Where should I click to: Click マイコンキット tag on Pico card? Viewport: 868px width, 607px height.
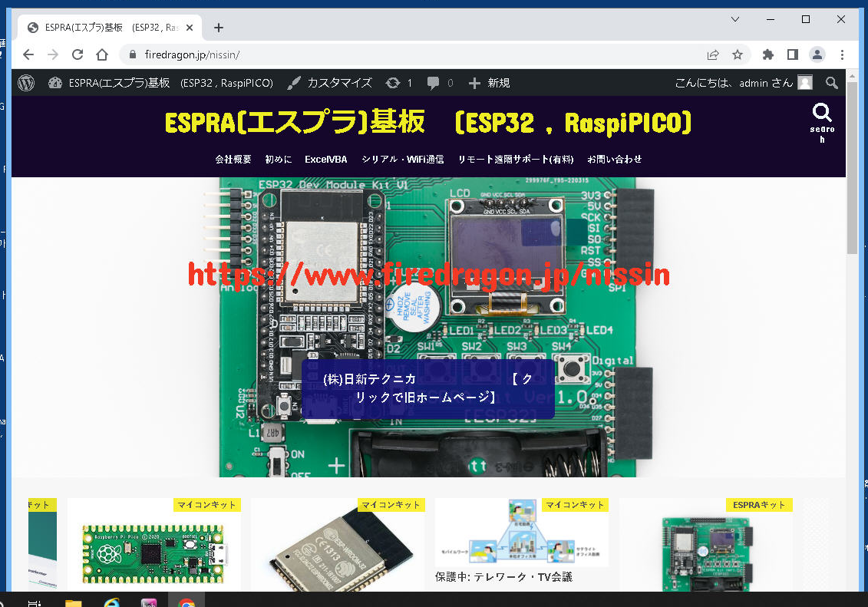[207, 505]
